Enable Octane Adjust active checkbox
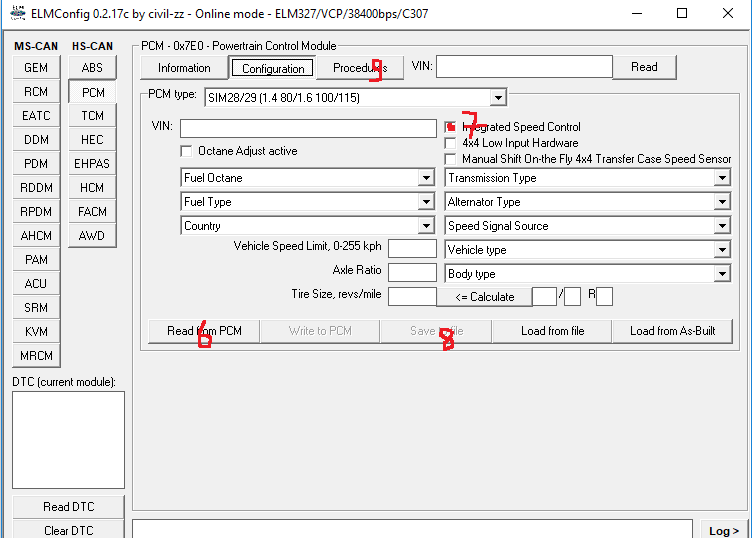 (x=186, y=151)
